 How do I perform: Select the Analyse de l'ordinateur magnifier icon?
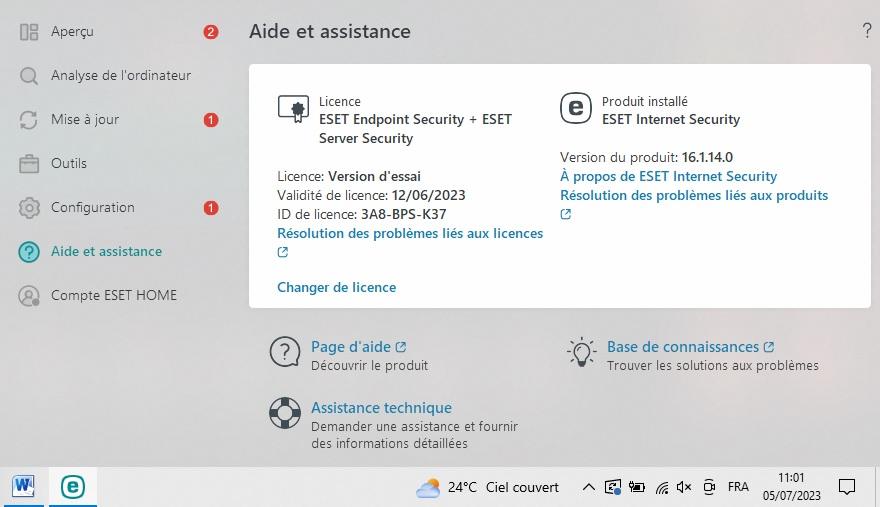coord(29,76)
